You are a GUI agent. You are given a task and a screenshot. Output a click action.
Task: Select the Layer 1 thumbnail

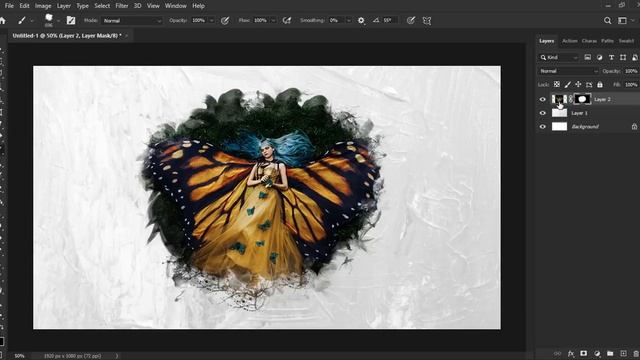click(559, 113)
